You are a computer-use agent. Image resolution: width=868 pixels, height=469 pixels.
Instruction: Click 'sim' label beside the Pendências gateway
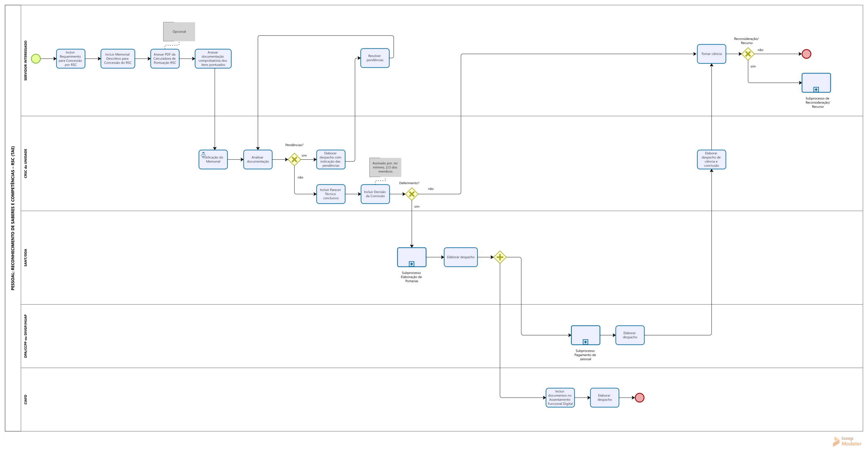[x=304, y=156]
